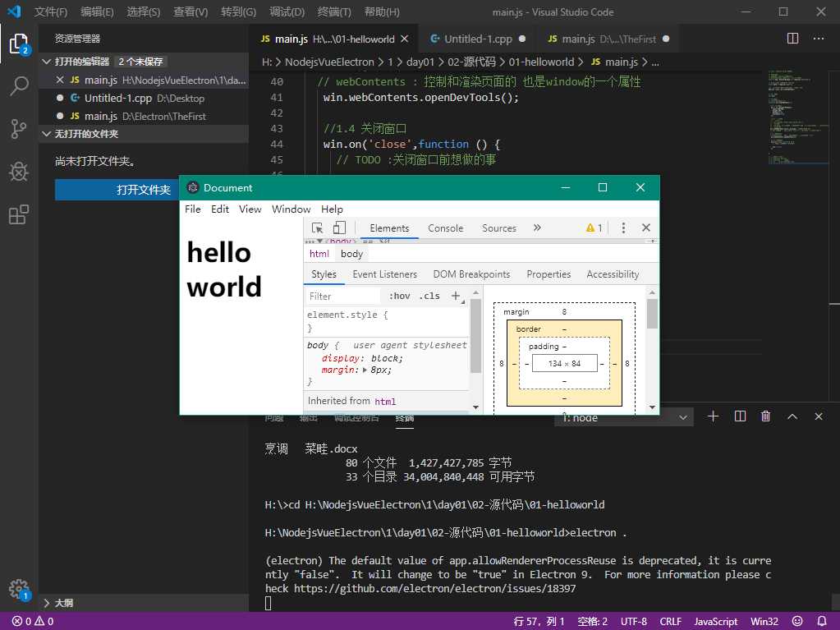
Task: Open the Accessibility tab
Action: (x=613, y=274)
